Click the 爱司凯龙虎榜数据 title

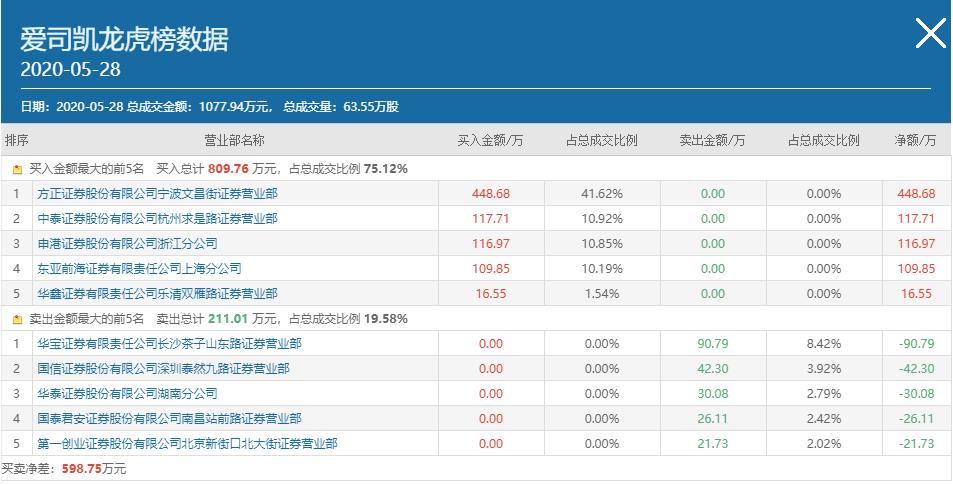click(x=124, y=40)
